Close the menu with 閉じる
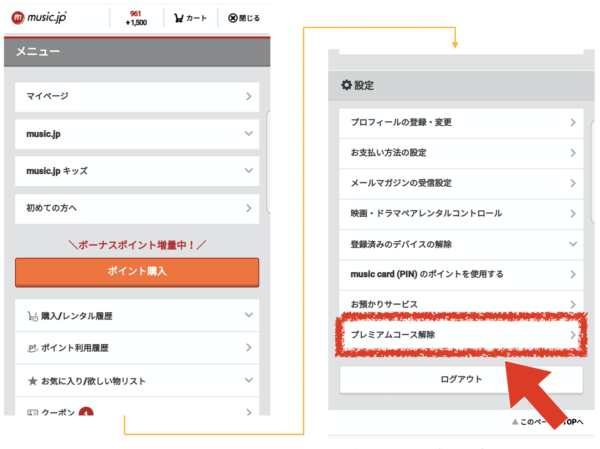 click(x=244, y=18)
